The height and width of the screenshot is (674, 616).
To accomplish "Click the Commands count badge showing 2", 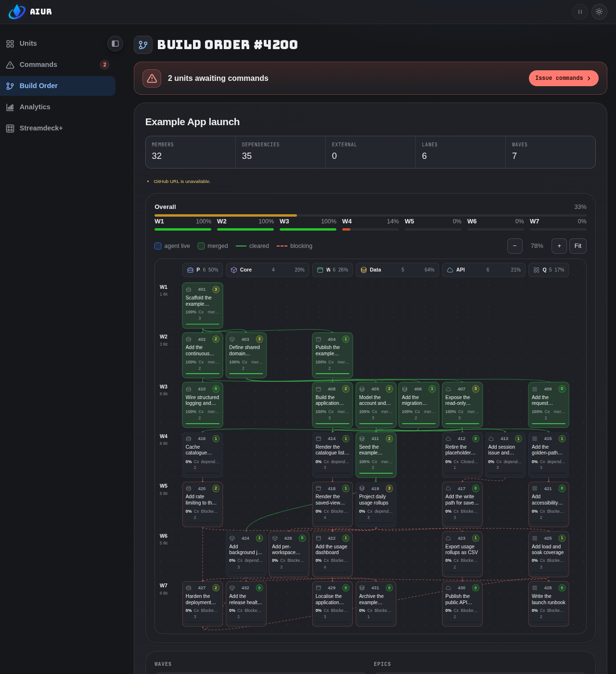I will [104, 65].
